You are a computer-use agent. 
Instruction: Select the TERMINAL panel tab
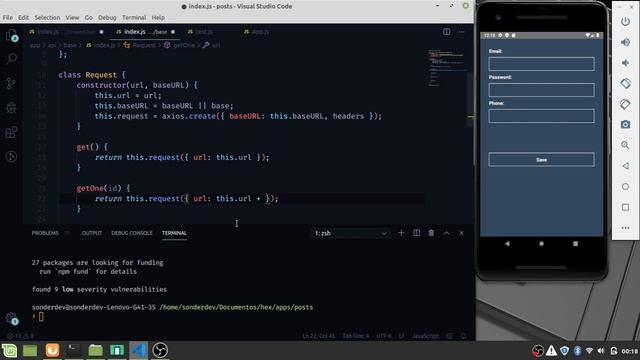tap(174, 233)
